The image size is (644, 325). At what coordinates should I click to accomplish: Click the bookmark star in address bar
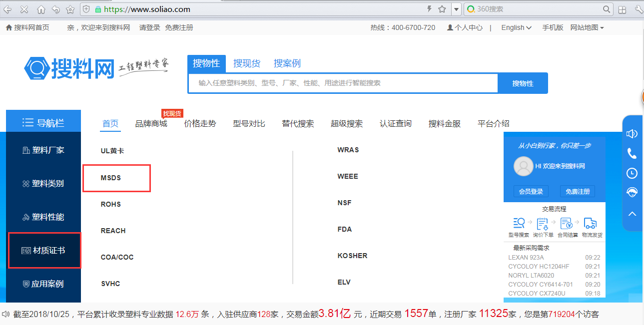[442, 9]
